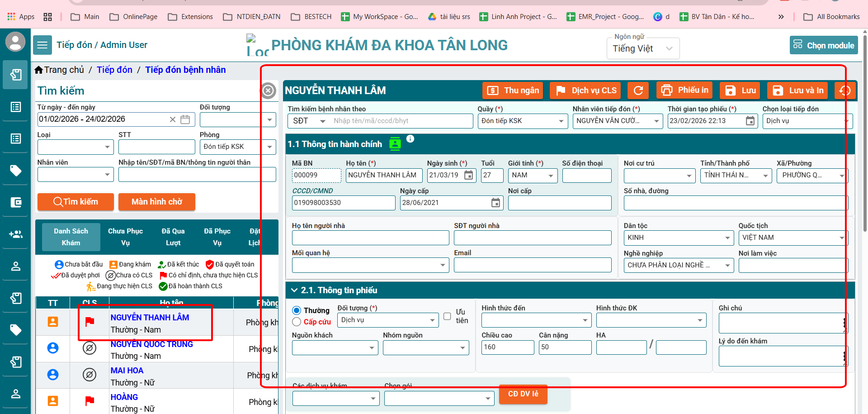Click the orange reset icon button after Lưu và In
This screenshot has width=868, height=414.
(844, 90)
